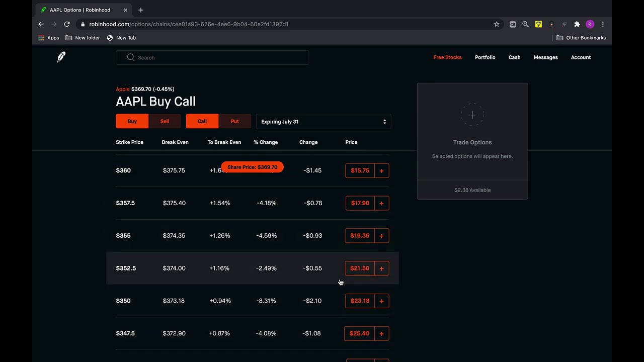644x362 pixels.
Task: Click the $352.5 strike price
Action: (x=126, y=268)
